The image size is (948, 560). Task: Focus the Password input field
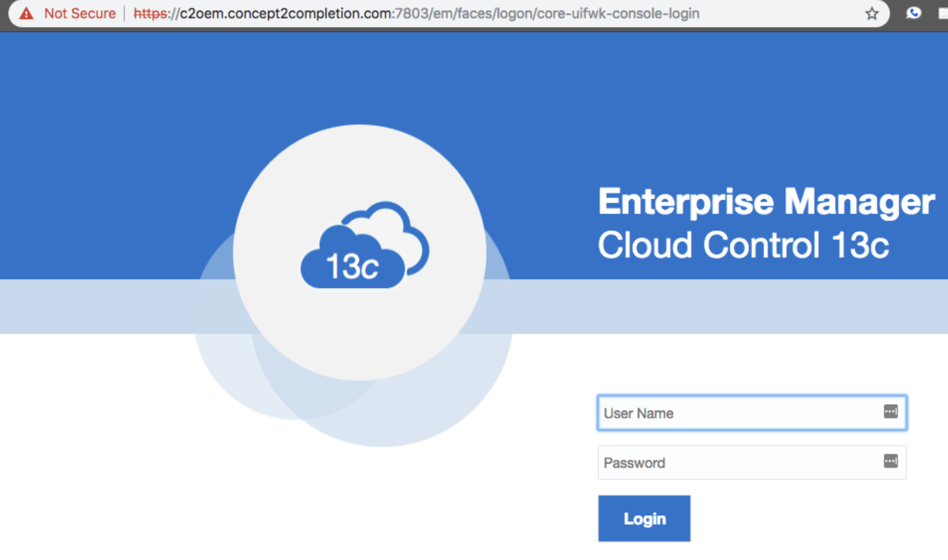[x=752, y=462]
